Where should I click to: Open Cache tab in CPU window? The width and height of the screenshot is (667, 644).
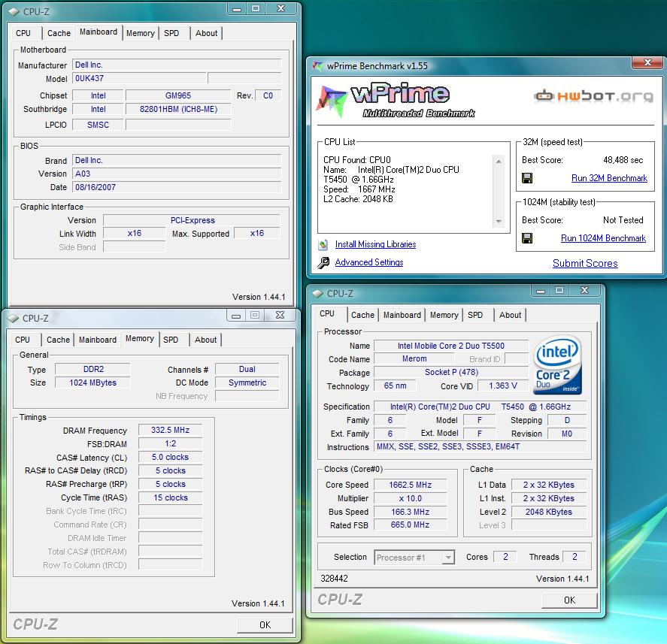click(362, 315)
